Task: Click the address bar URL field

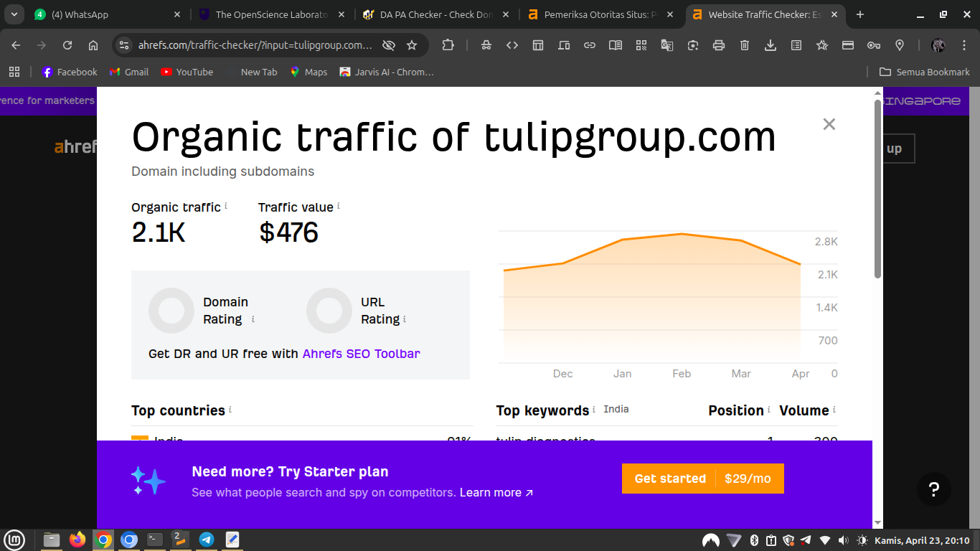Action: [x=255, y=45]
